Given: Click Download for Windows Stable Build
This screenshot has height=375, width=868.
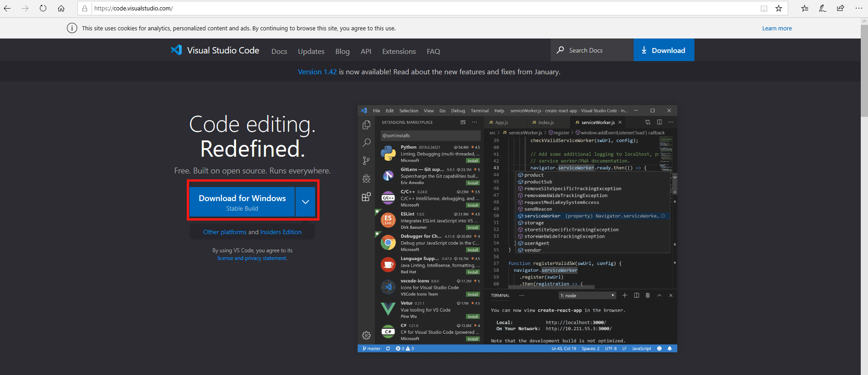Looking at the screenshot, I should (242, 202).
